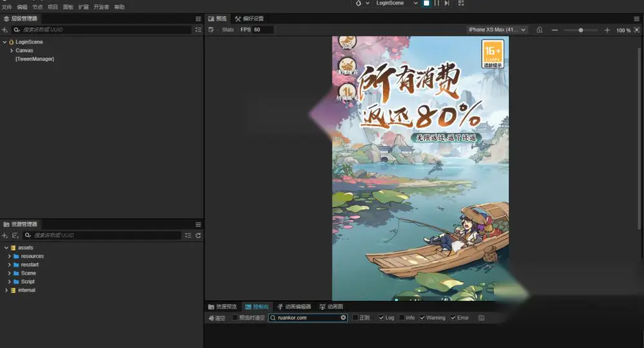The height and width of the screenshot is (348, 644).
Task: Click the console filter field containing ruankor.com
Action: (308, 318)
